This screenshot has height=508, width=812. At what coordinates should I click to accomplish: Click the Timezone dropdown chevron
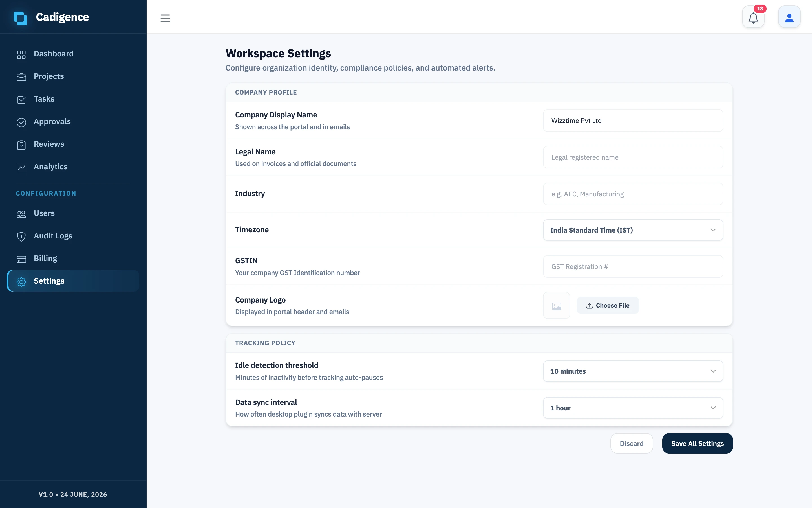[x=713, y=230]
